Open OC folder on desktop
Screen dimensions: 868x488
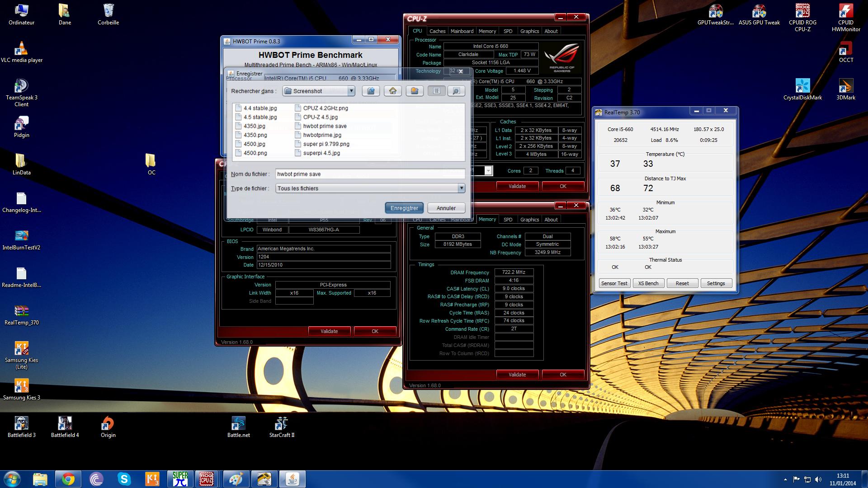151,164
